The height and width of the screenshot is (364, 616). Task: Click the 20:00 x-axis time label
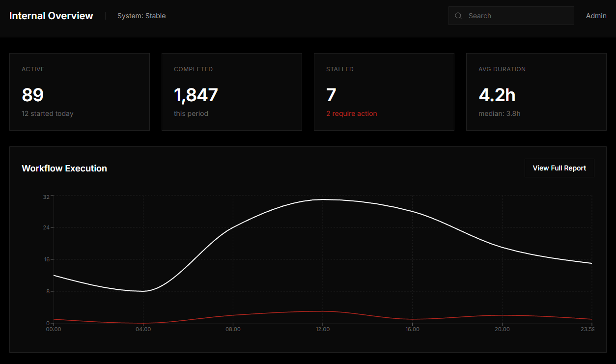502,329
